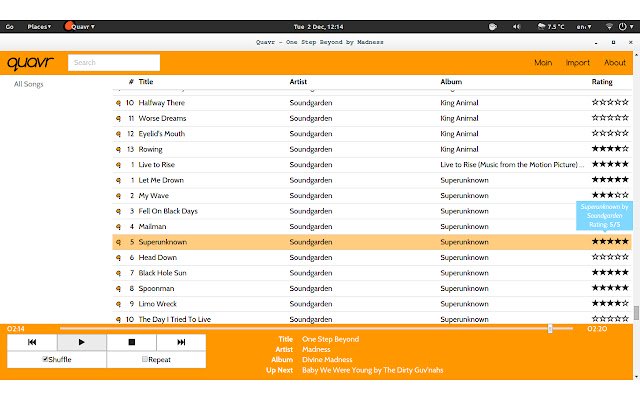Sort songs by the Title column header
Image resolution: width=640 pixels, height=400 pixels.
pyautogui.click(x=146, y=82)
